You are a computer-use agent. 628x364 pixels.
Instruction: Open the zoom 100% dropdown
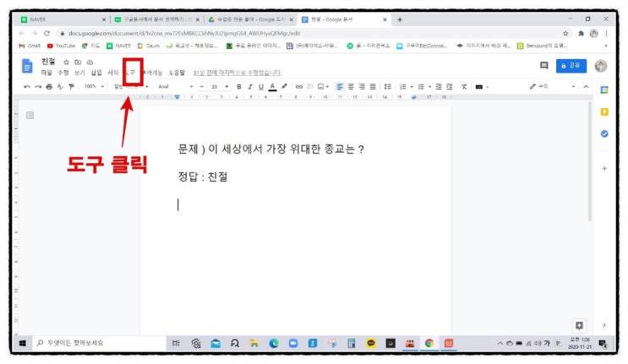point(94,86)
